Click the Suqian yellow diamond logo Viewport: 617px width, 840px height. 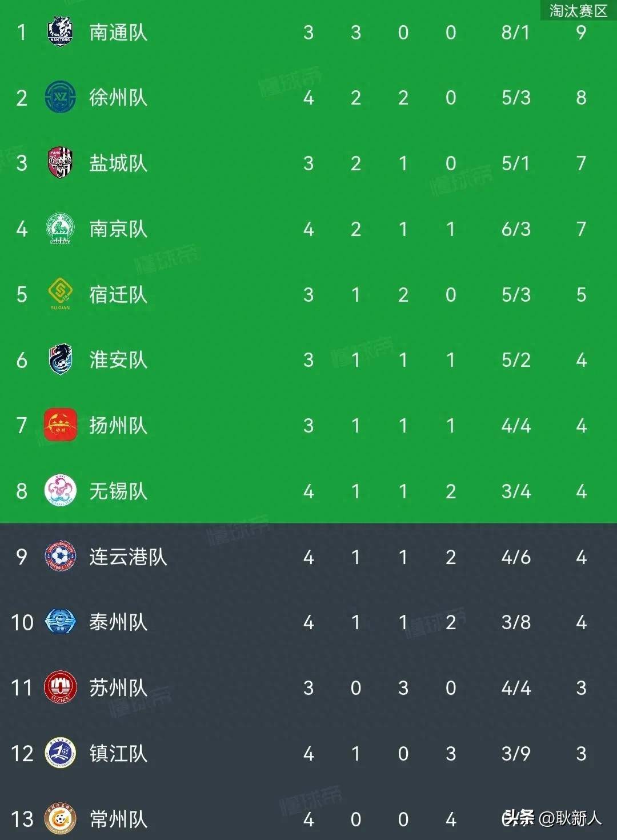coord(60,293)
